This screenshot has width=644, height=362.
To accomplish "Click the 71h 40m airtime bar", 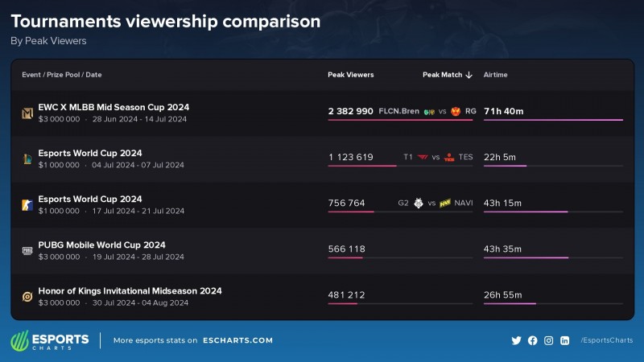I will coord(552,120).
